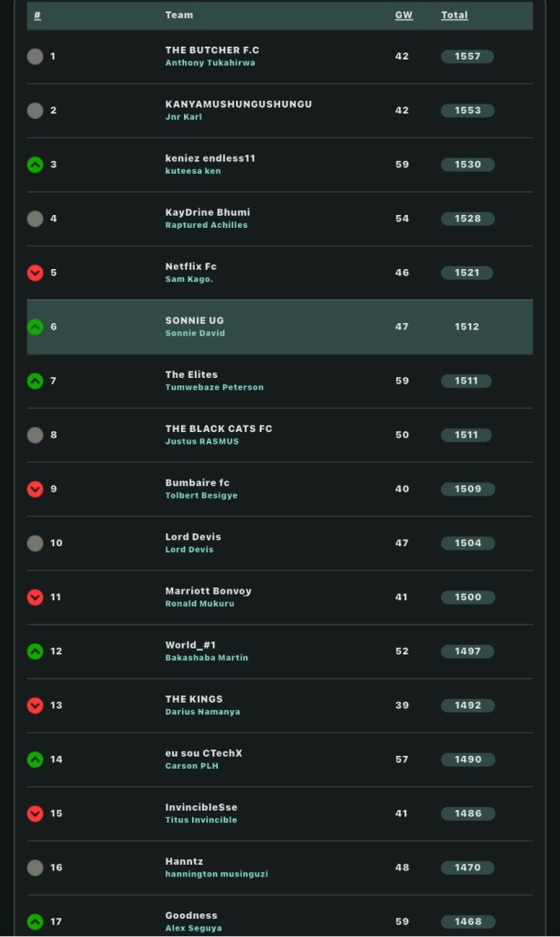The width and height of the screenshot is (560, 937).
Task: Open the KANYAMUSHUNGUSHUNGU team link
Action: pyautogui.click(x=238, y=104)
